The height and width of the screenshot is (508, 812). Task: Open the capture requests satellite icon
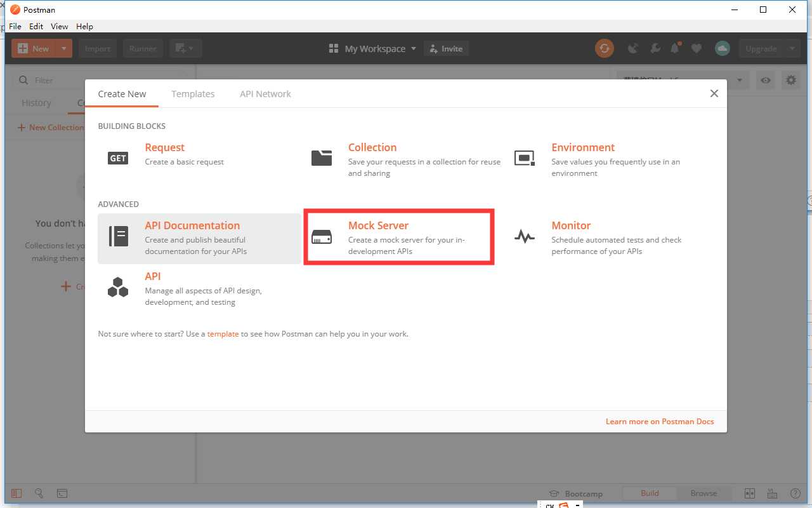pos(632,48)
